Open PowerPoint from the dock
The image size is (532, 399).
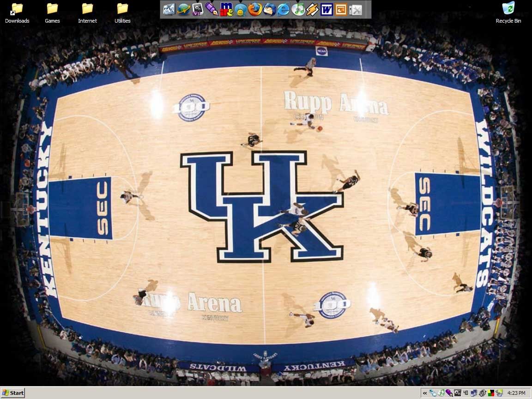click(x=341, y=9)
